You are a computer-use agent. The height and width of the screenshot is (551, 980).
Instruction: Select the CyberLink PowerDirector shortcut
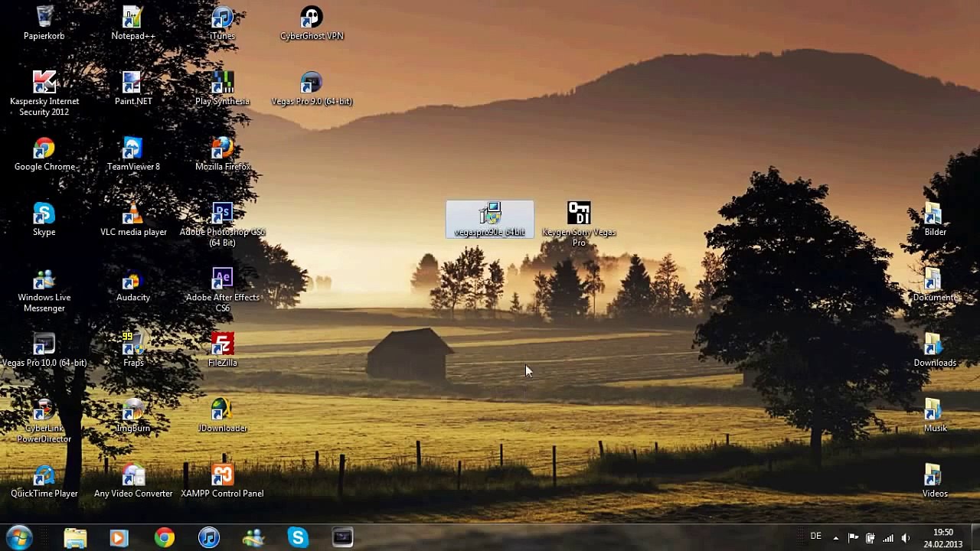44,421
